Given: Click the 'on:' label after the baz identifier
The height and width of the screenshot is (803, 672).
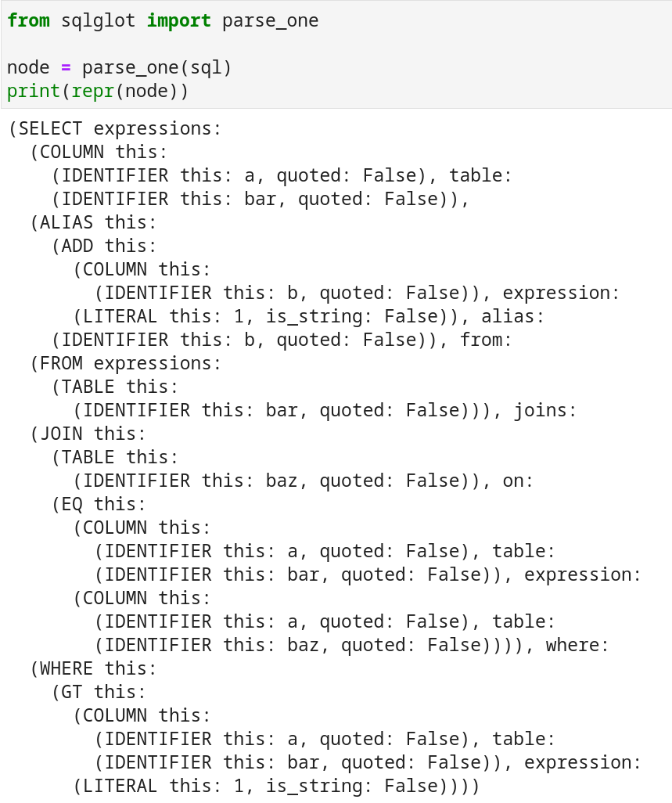Looking at the screenshot, I should 518,481.
